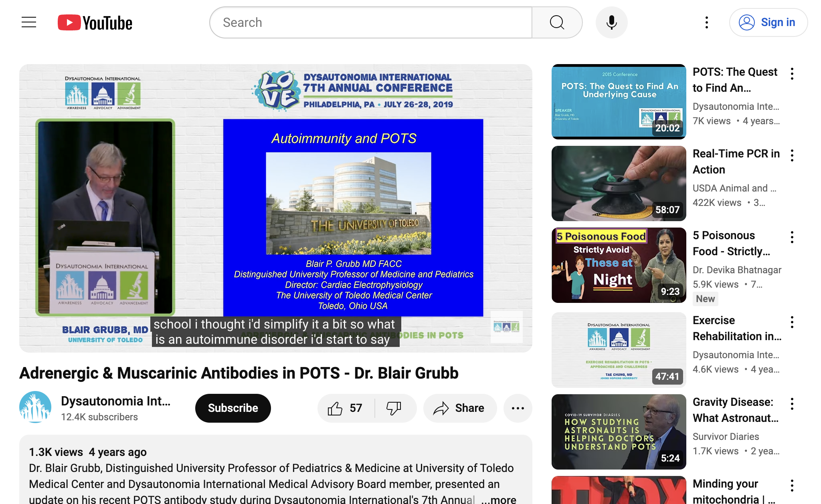
Task: Open options menu for Real-Time PCR video
Action: click(x=792, y=155)
